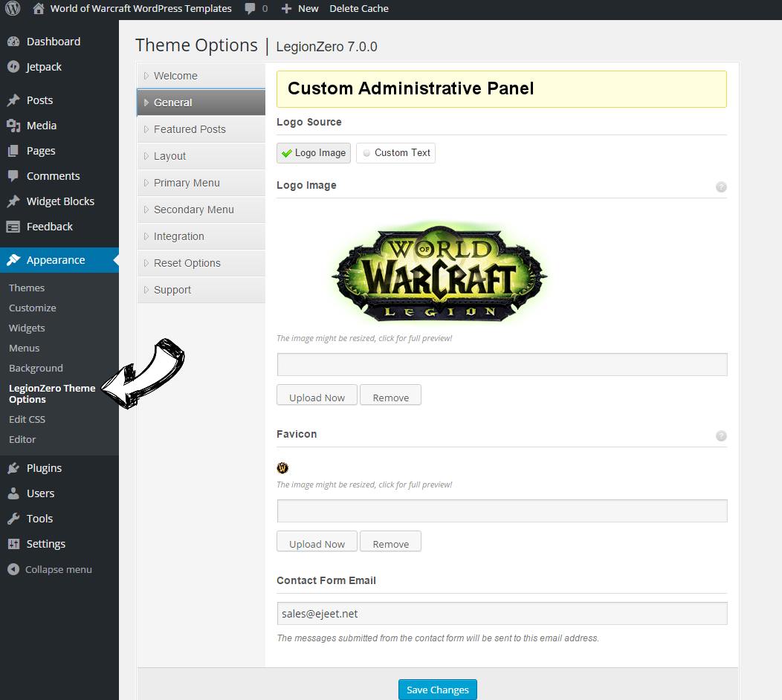
Task: Open the Customize submenu item
Action: tap(33, 308)
